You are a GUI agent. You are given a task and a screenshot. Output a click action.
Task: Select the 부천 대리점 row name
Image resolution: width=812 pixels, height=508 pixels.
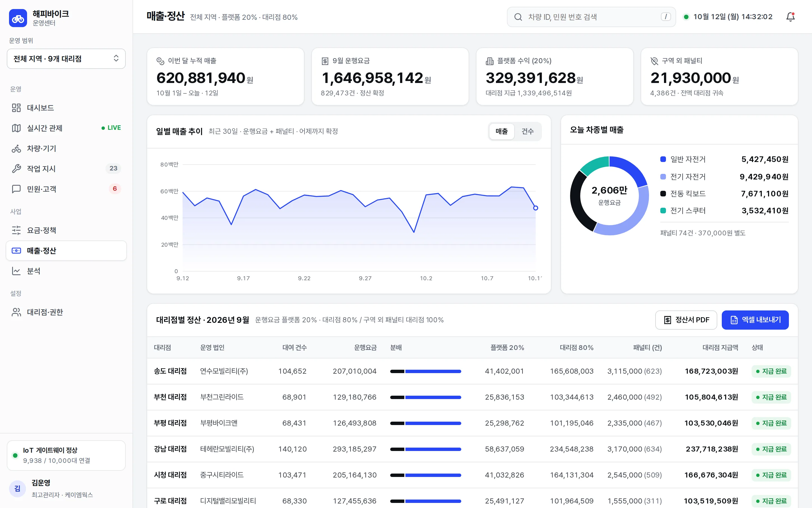click(170, 397)
